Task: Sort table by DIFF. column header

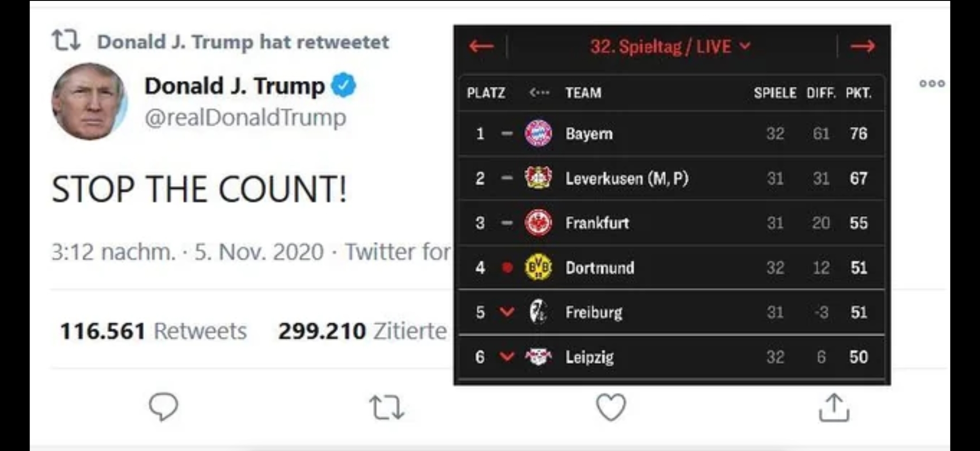Action: pyautogui.click(x=821, y=93)
